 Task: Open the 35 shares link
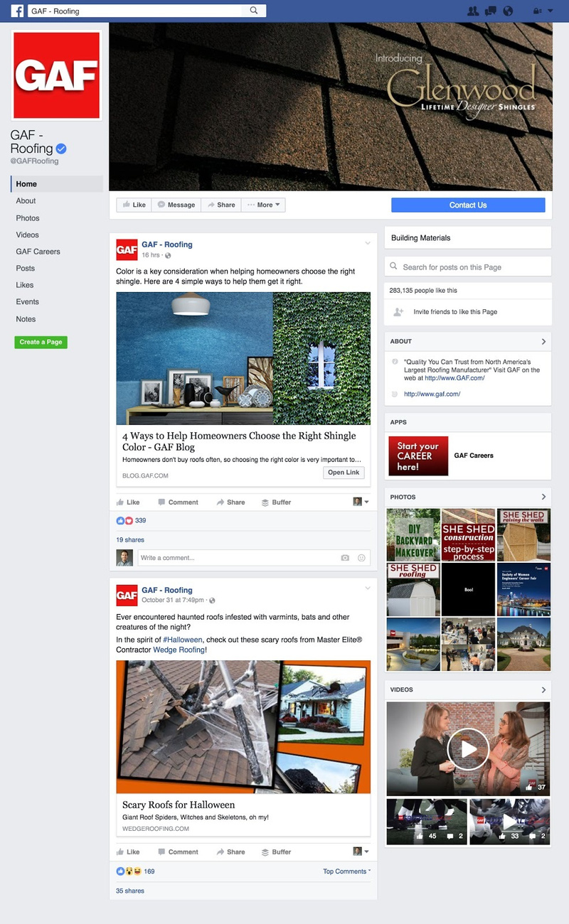[x=130, y=890]
